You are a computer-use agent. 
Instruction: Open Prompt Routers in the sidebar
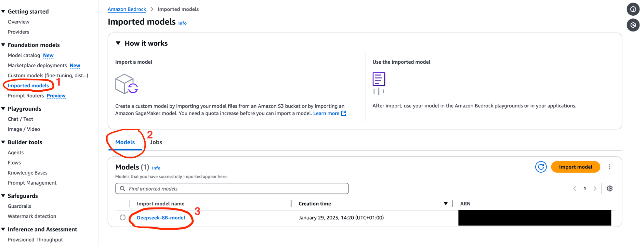pyautogui.click(x=26, y=96)
